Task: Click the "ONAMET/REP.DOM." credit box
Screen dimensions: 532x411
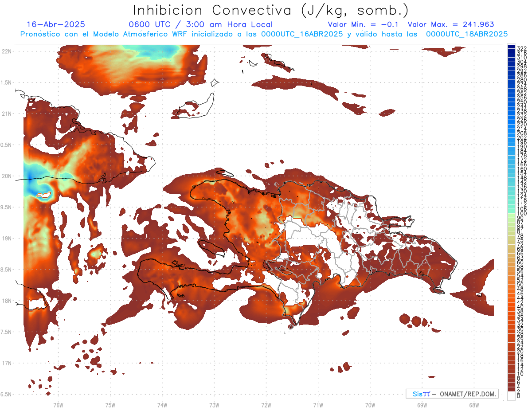Action: coord(452,394)
